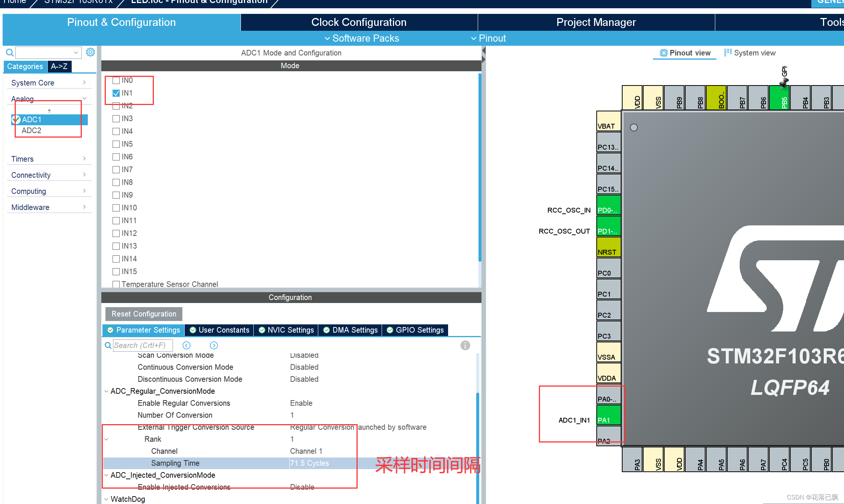Expand the Timers category
Viewport: 844px width, 504px height.
(x=49, y=159)
